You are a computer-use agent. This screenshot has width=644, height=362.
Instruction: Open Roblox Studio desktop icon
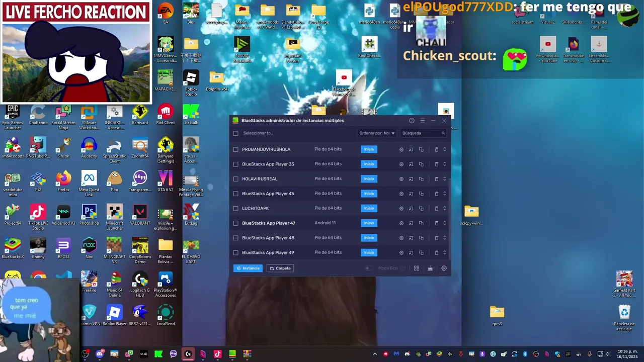click(x=191, y=83)
